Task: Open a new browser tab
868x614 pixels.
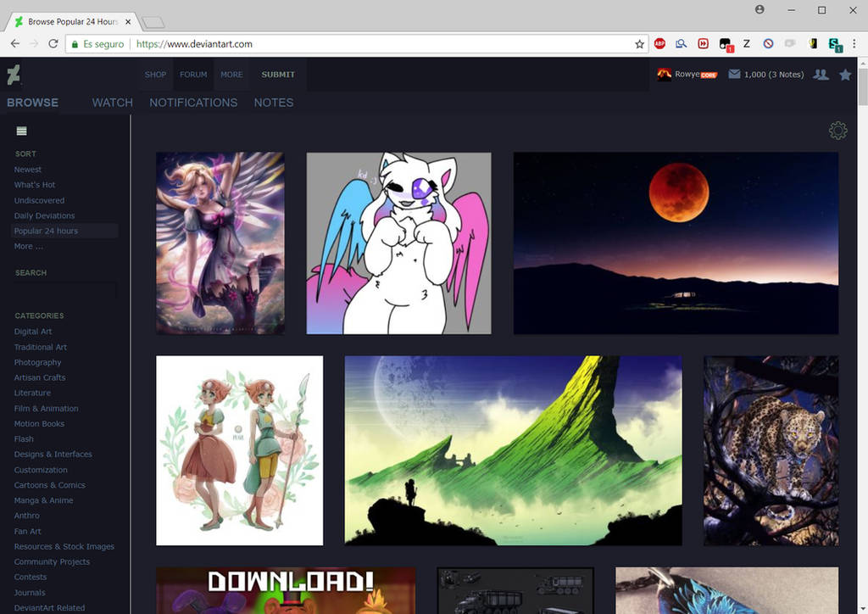Action: 153,22
